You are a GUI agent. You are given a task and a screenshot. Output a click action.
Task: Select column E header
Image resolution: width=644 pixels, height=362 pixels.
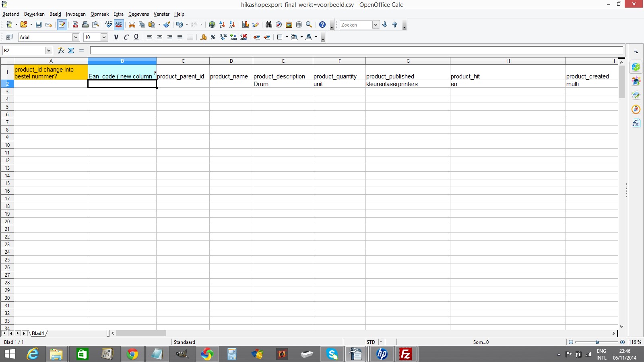tap(283, 61)
